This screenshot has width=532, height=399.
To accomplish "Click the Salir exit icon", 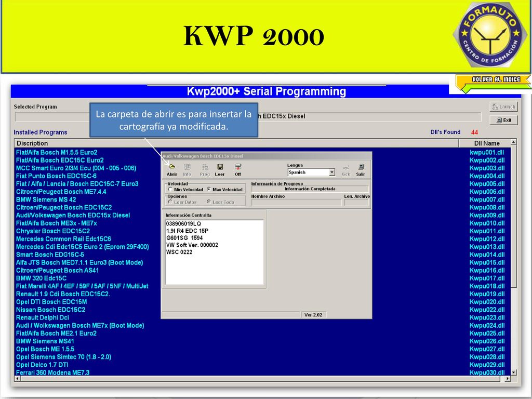I will click(x=361, y=167).
